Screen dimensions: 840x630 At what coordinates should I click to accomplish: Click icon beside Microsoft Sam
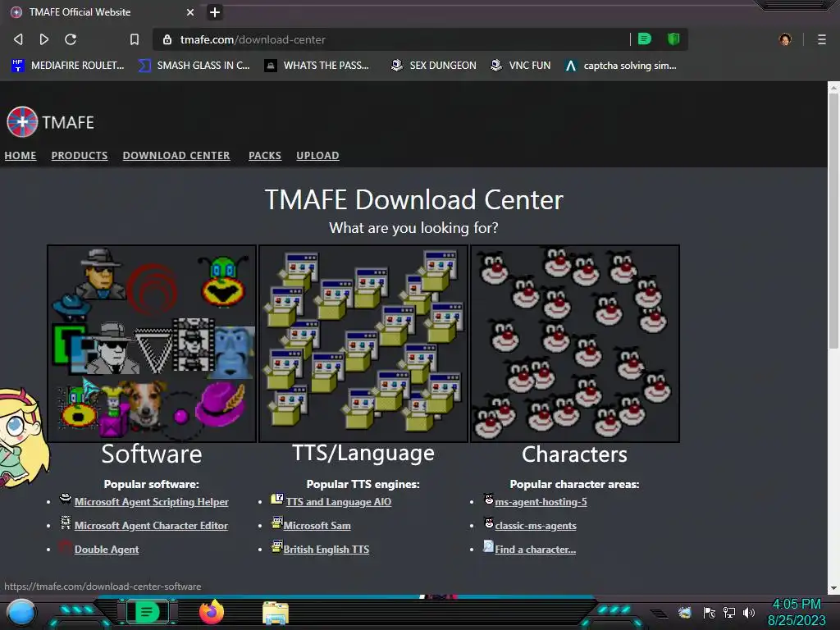point(277,523)
